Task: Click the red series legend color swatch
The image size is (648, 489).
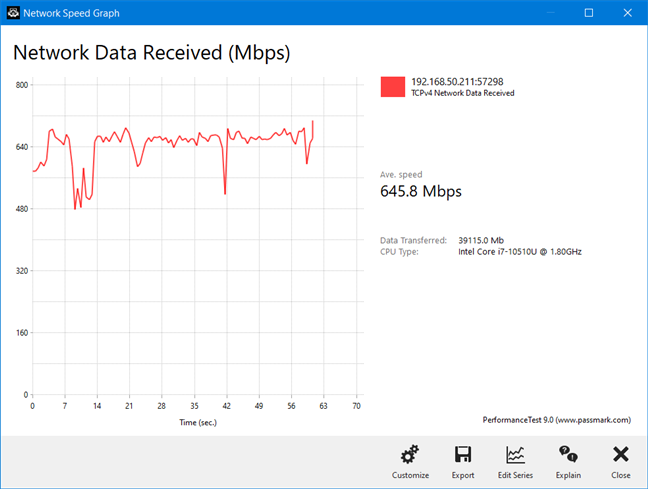Action: click(x=393, y=87)
